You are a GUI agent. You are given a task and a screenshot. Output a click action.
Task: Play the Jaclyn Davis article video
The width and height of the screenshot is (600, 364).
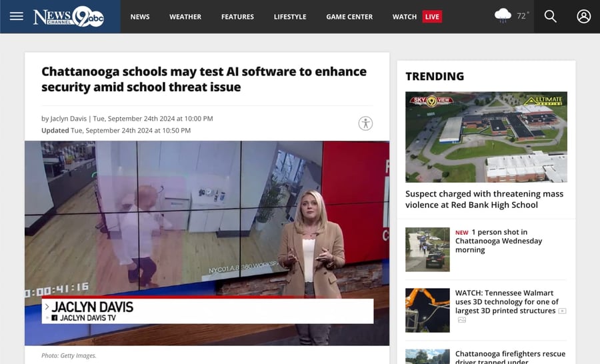[207, 243]
